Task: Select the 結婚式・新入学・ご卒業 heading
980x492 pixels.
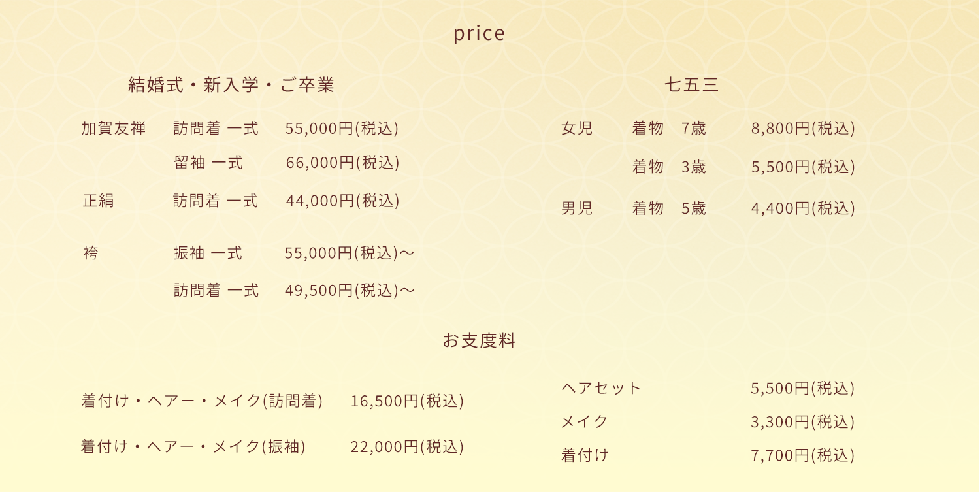Action: pyautogui.click(x=231, y=85)
